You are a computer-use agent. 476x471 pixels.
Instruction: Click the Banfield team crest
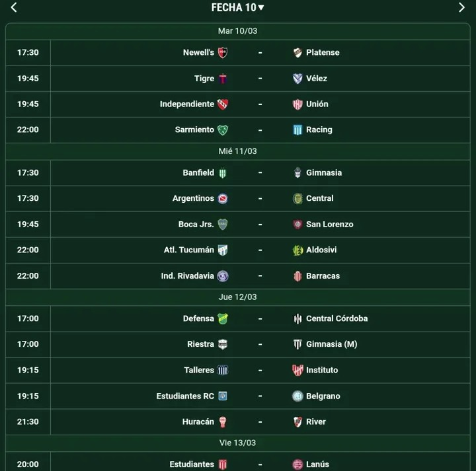[223, 173]
